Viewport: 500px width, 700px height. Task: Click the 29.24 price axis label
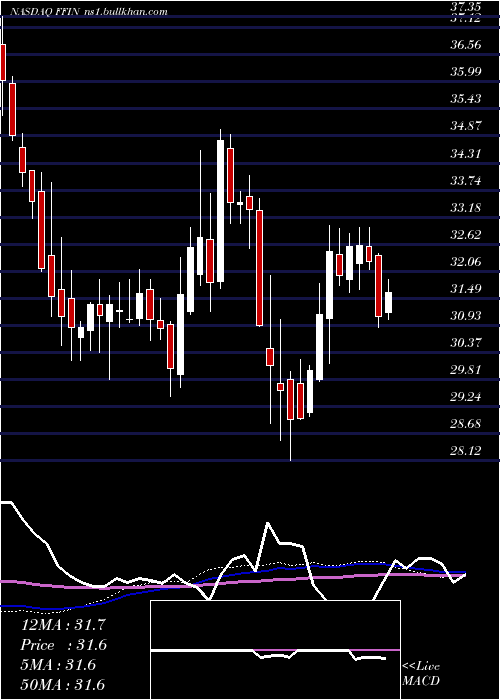466,396
